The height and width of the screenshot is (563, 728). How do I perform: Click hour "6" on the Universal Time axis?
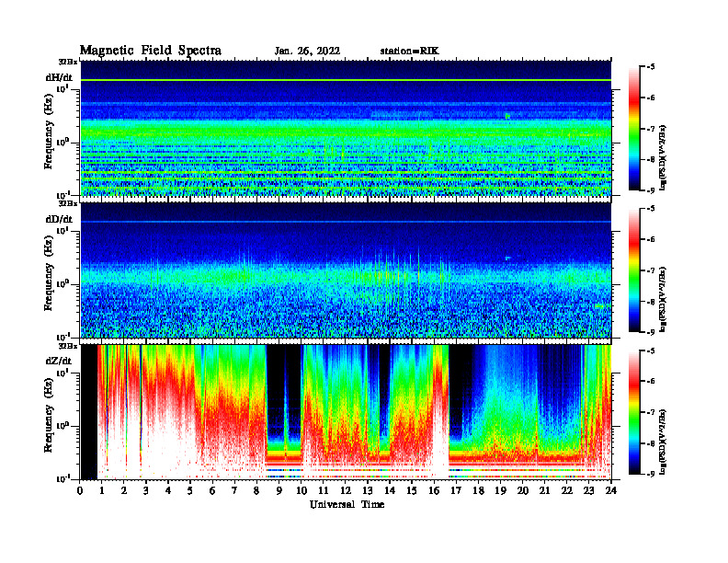[x=212, y=491]
